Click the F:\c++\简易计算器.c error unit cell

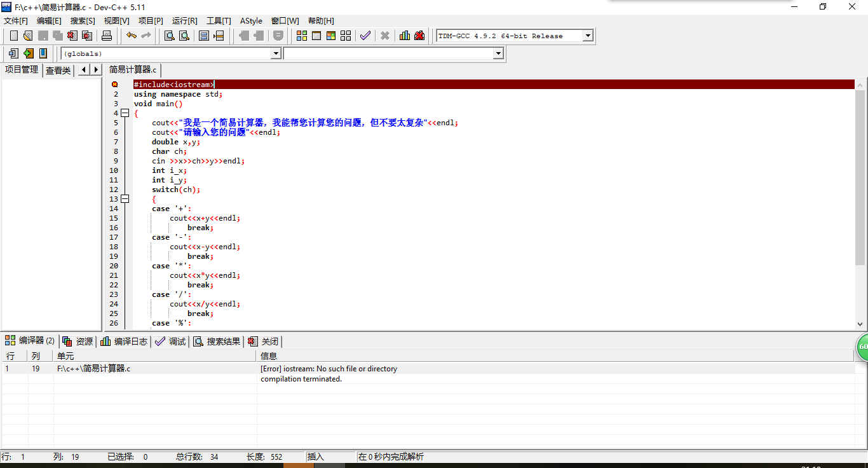click(94, 369)
